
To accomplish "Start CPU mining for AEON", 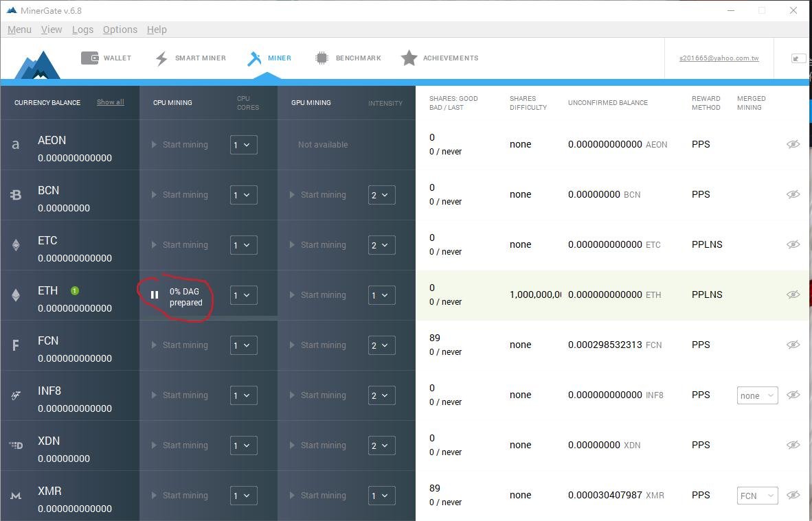I will point(180,145).
